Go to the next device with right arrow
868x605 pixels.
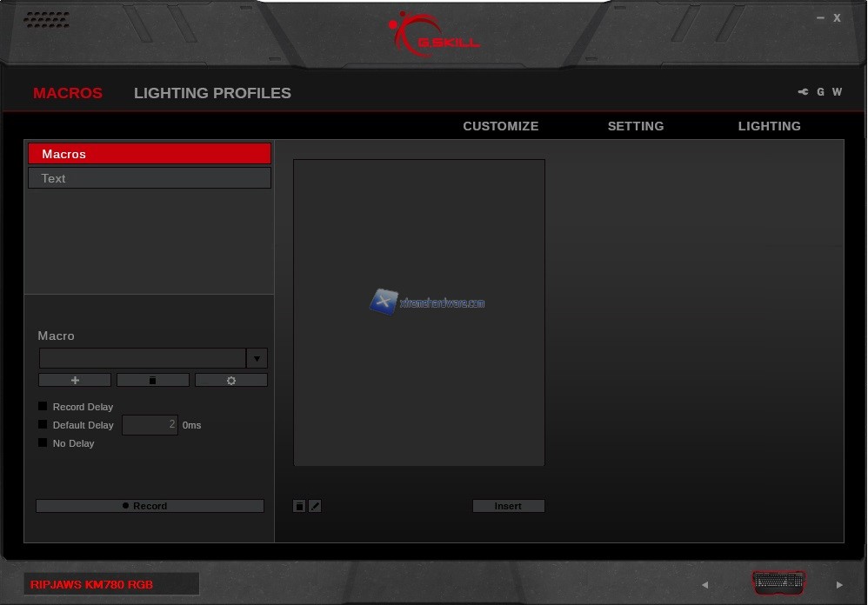839,585
